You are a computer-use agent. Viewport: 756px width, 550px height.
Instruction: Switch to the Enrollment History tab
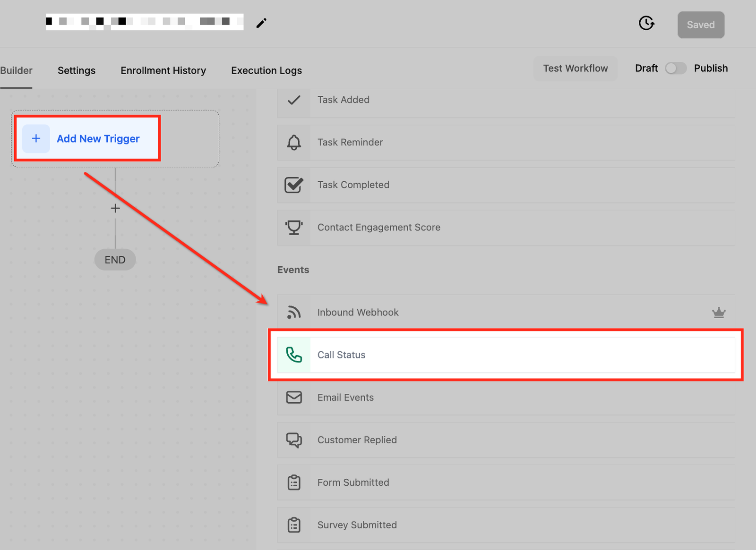[163, 70]
